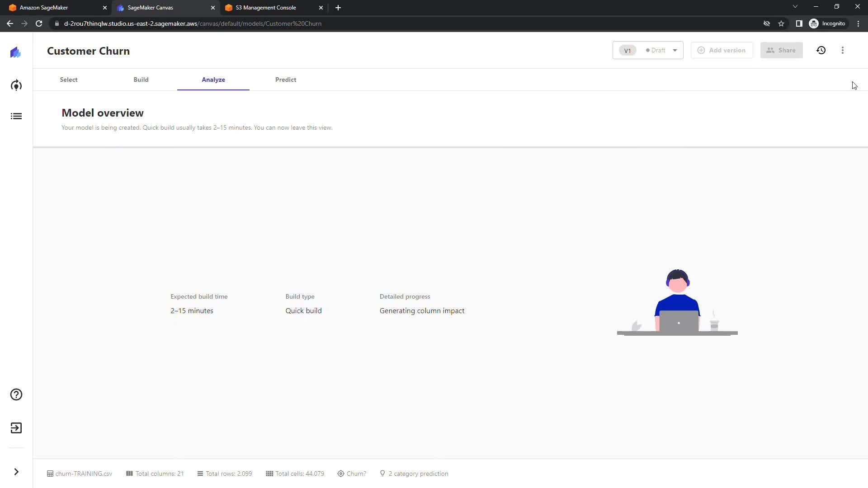Switch to S3 Management Console browser tab
Viewport: 868px width, 488px height.
pyautogui.click(x=266, y=8)
